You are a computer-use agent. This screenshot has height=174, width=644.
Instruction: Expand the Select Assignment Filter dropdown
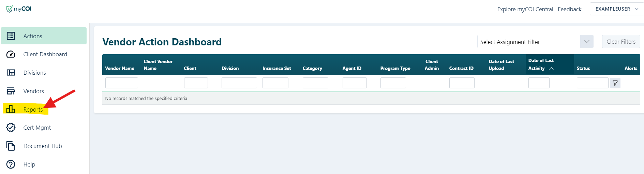pyautogui.click(x=586, y=42)
